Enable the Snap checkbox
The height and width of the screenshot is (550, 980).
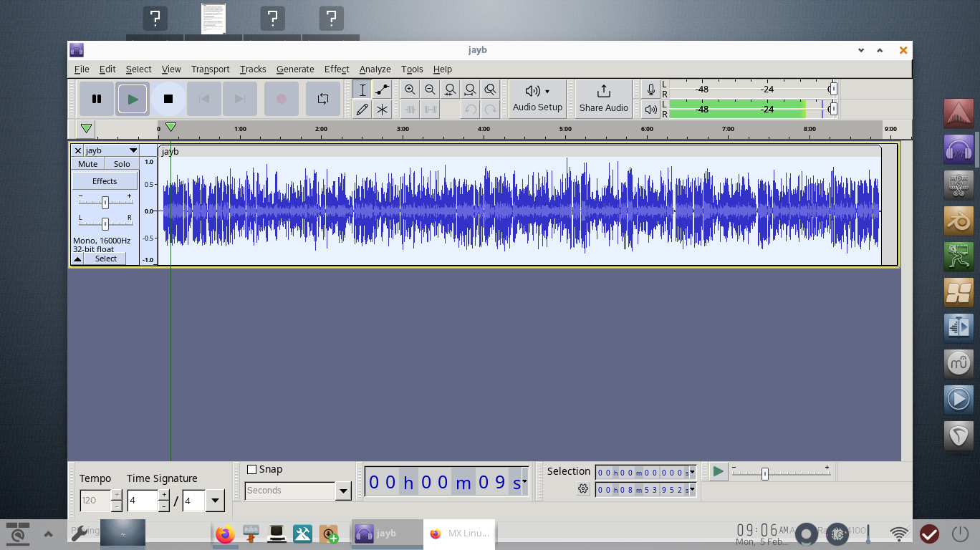click(x=251, y=469)
